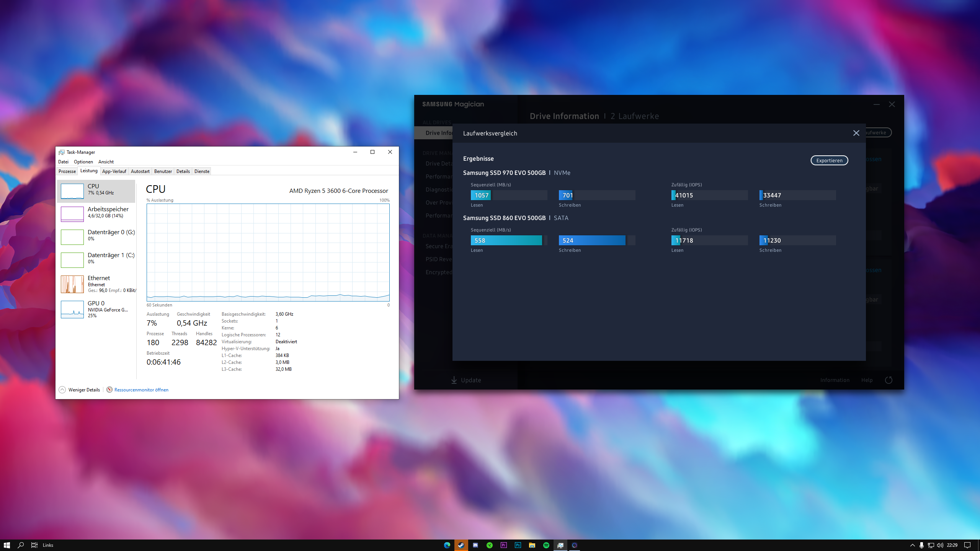
Task: Open Discord via its taskbar icon
Action: click(475, 545)
